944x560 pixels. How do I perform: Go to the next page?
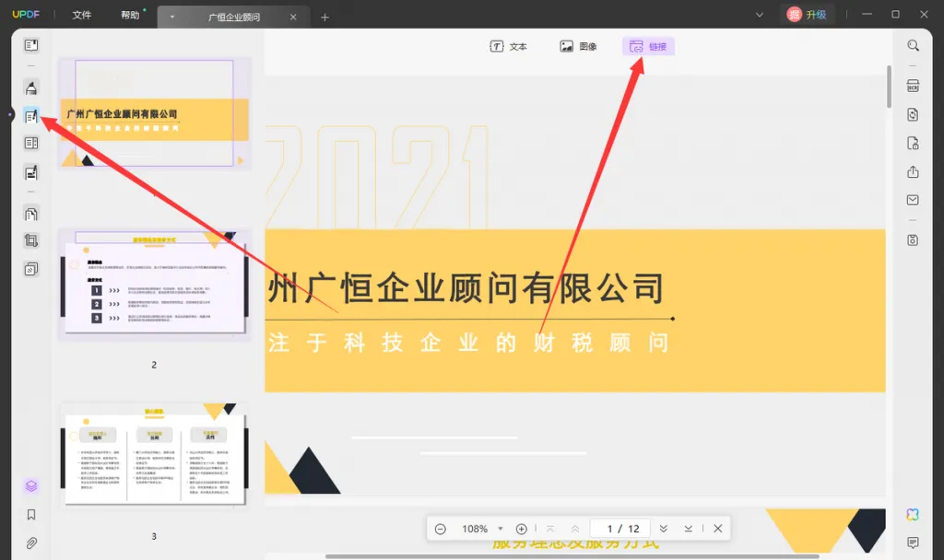pyautogui.click(x=664, y=529)
